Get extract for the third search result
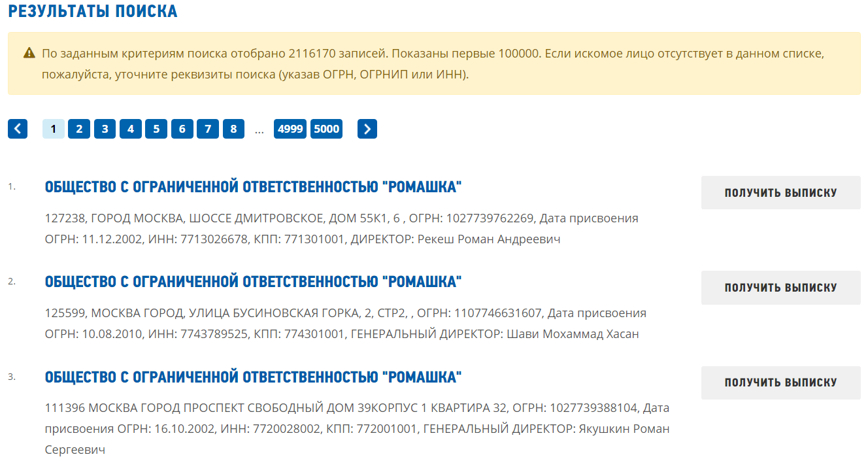Image resolution: width=868 pixels, height=461 pixels. (780, 383)
